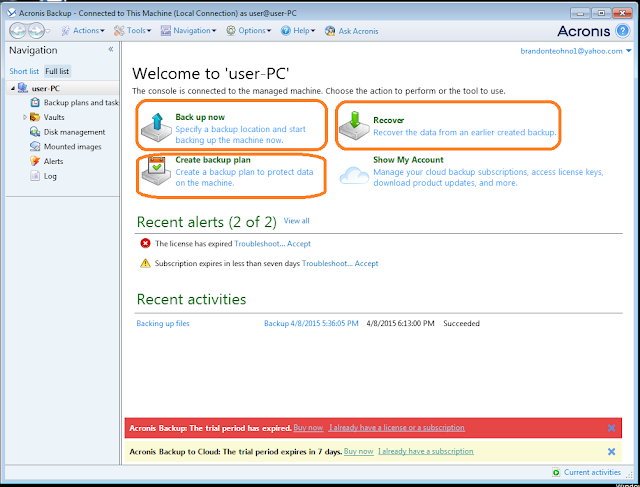Click the user-PC machine icon

[23, 88]
